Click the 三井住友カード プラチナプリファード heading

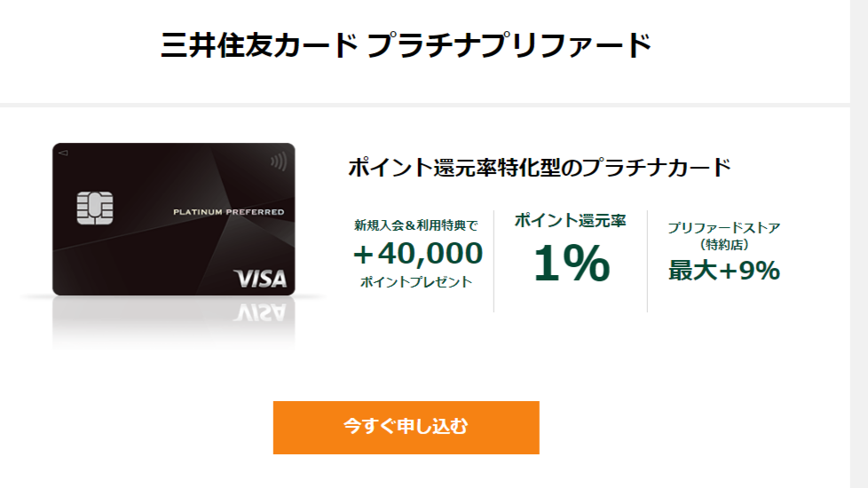[406, 45]
